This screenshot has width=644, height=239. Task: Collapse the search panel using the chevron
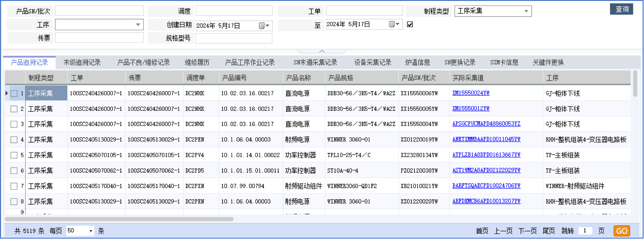[x=322, y=51]
